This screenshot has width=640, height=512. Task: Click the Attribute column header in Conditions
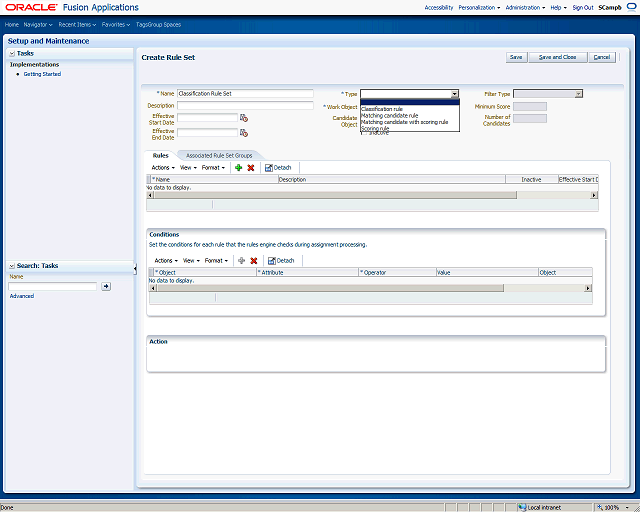pyautogui.click(x=307, y=272)
